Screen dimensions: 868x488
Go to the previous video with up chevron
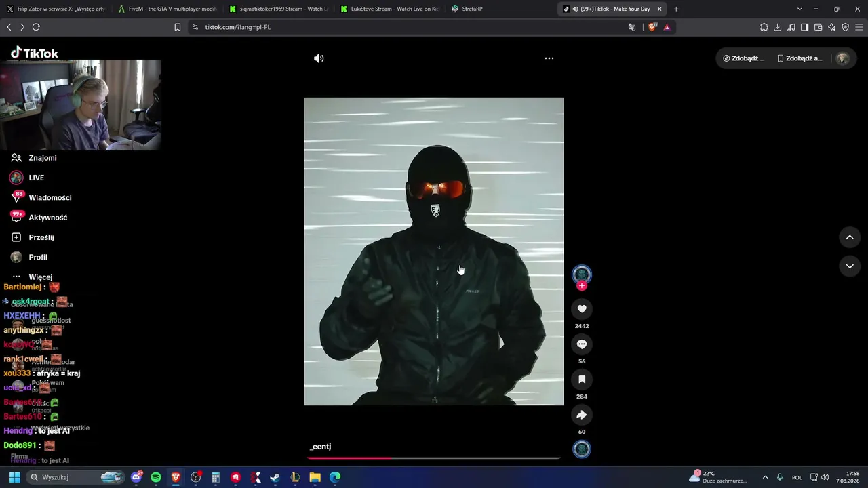point(850,237)
